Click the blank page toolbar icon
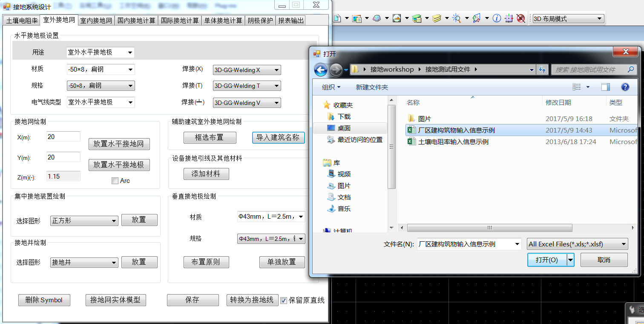Viewport: 644px width, 324px height. 337,18
